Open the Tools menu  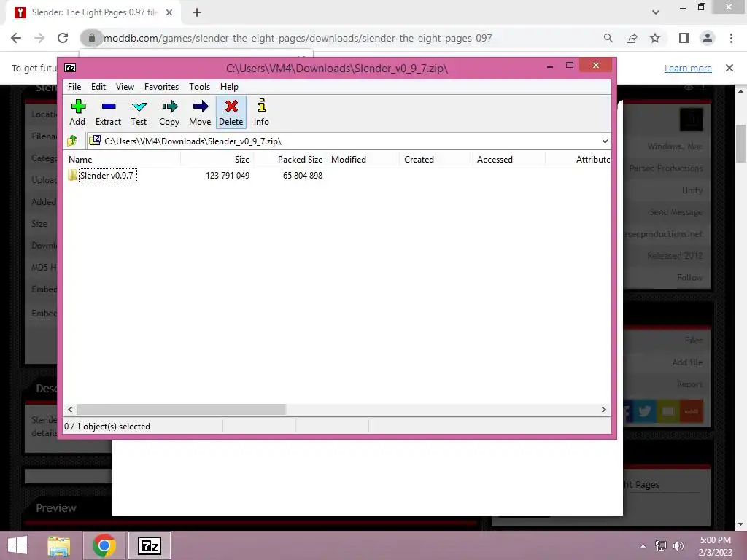(199, 87)
